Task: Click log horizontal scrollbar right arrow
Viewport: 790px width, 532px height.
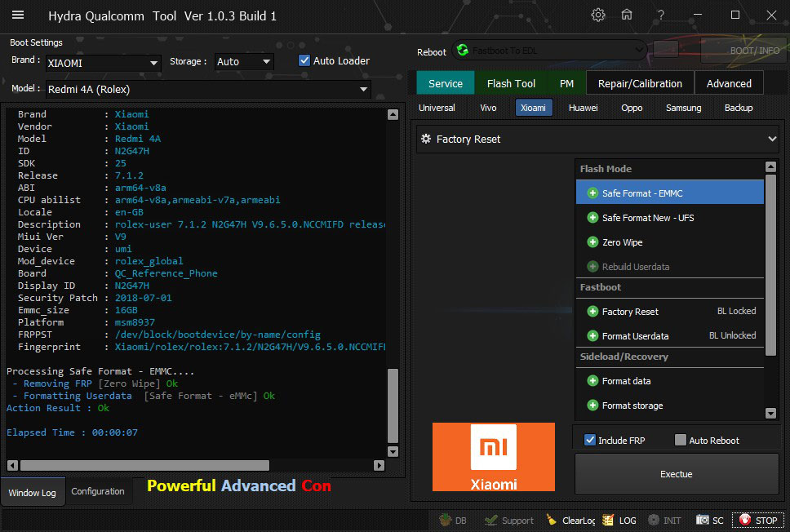Action: click(379, 465)
